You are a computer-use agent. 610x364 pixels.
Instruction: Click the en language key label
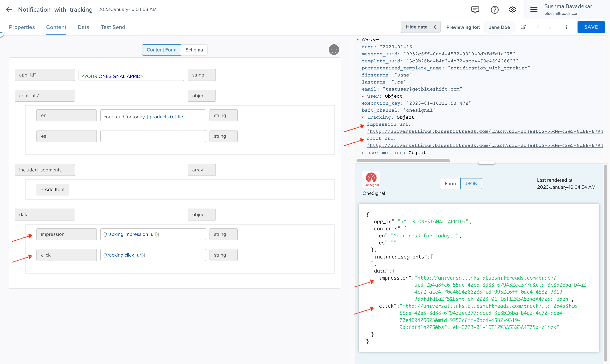[67, 115]
